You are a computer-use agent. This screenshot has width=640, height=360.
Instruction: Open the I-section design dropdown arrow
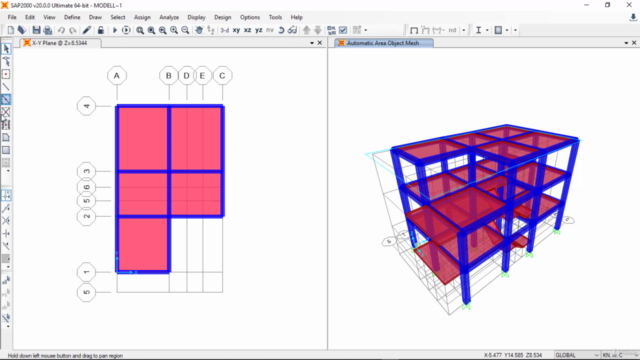pyautogui.click(x=487, y=30)
